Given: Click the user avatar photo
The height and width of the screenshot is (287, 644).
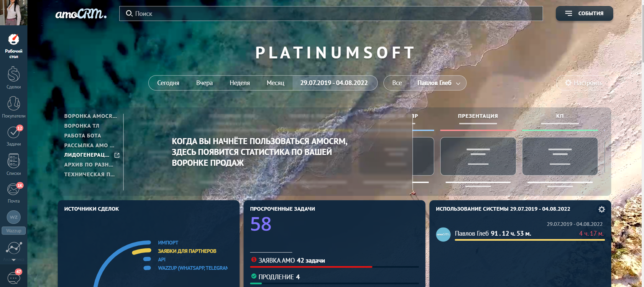Looking at the screenshot, I should click(13, 12).
